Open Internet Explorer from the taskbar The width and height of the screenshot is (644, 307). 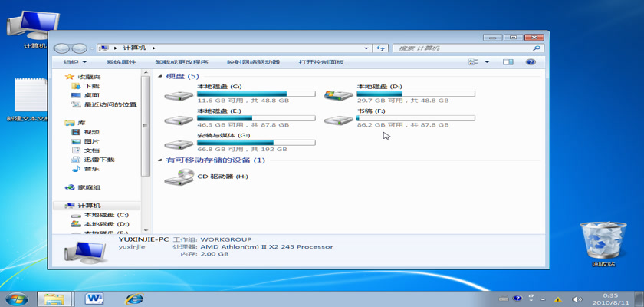(x=135, y=297)
